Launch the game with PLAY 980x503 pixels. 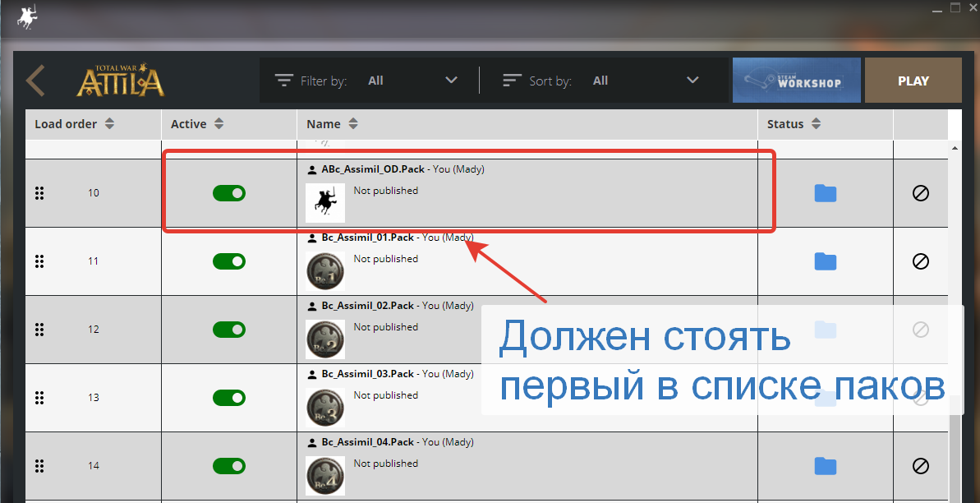coord(913,80)
